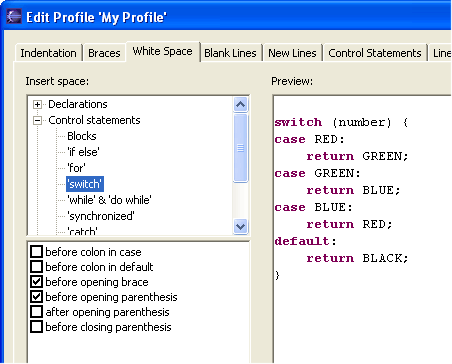Uncheck before opening brace
This screenshot has height=364, width=452.
[x=36, y=282]
